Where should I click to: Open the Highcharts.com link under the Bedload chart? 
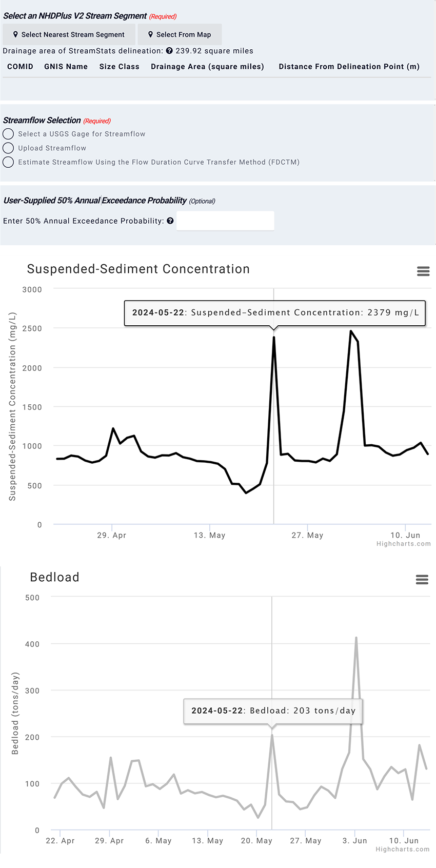pos(403,849)
